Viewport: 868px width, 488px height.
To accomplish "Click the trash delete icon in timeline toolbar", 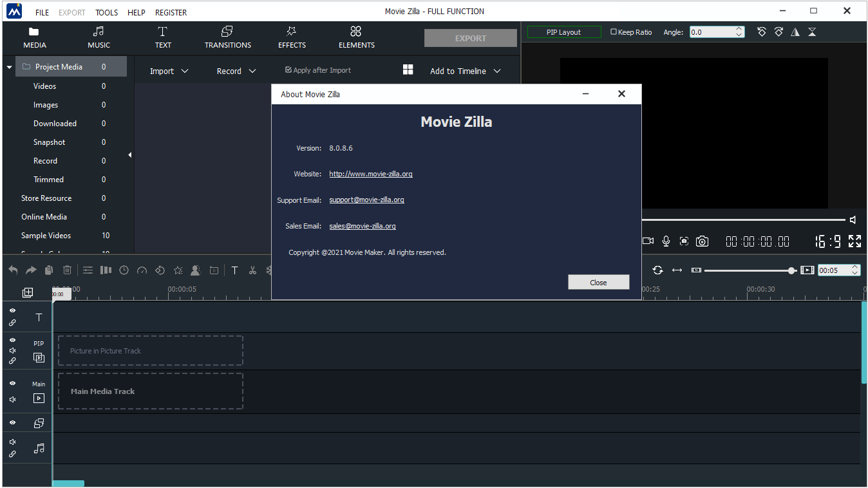I will click(x=68, y=270).
